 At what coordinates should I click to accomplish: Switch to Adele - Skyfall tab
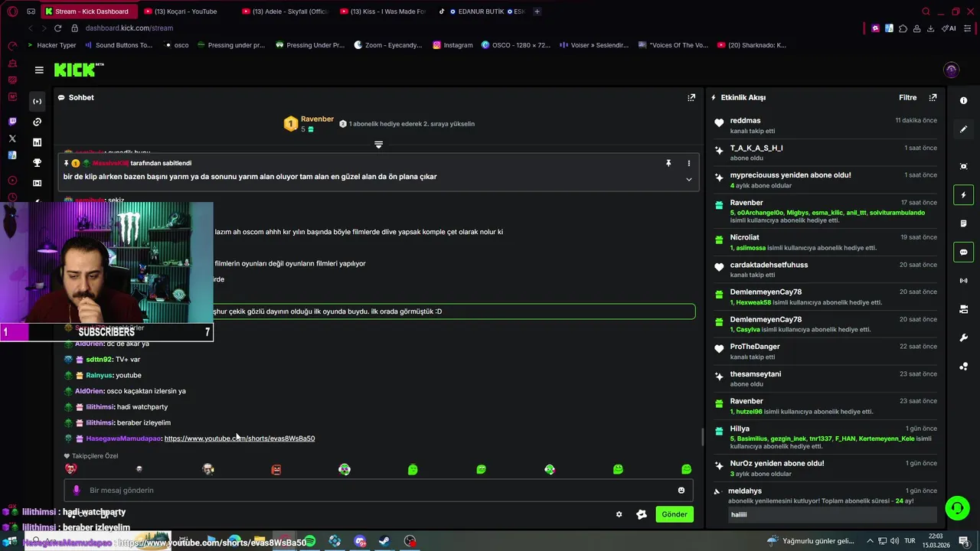(284, 11)
